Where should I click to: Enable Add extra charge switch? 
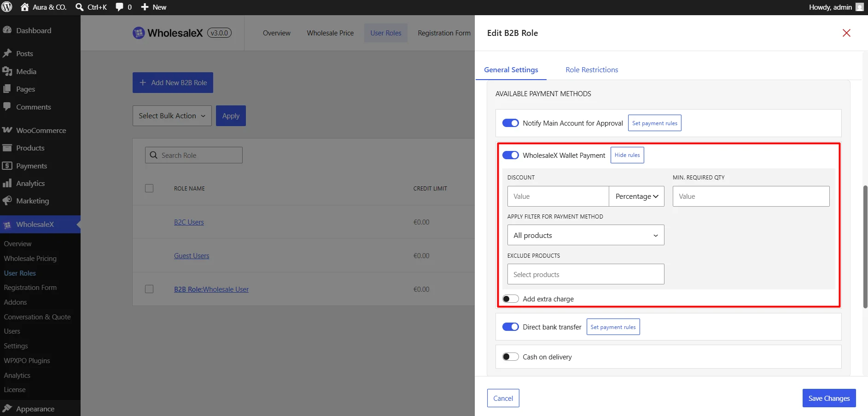[x=510, y=299]
